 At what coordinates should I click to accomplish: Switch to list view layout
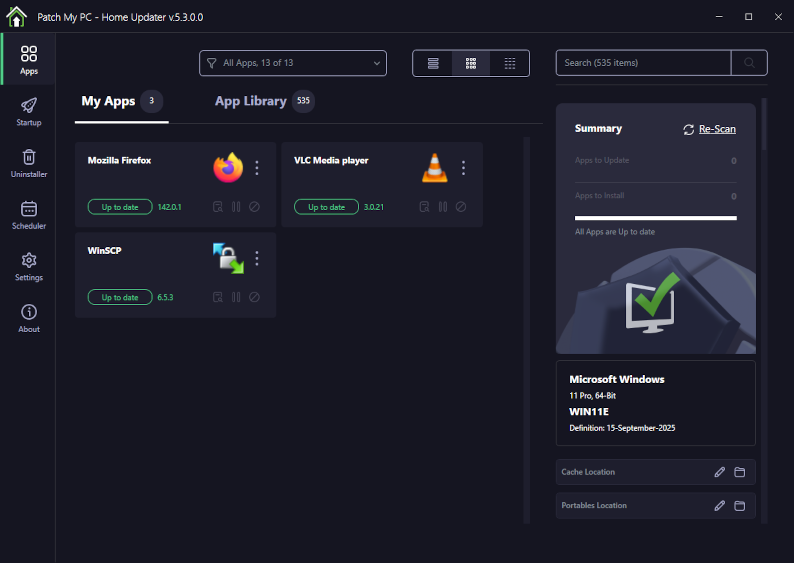pos(433,63)
